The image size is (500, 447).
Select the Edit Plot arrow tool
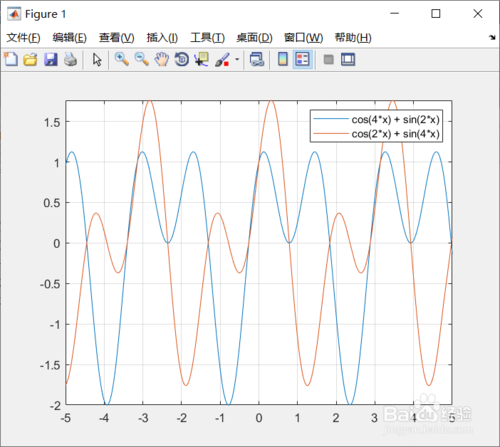click(x=97, y=60)
